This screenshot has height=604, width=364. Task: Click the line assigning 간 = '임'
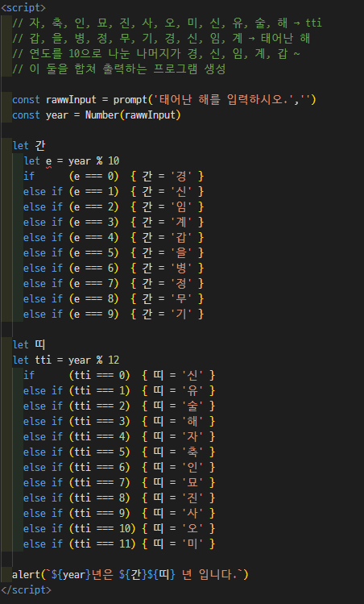click(114, 207)
